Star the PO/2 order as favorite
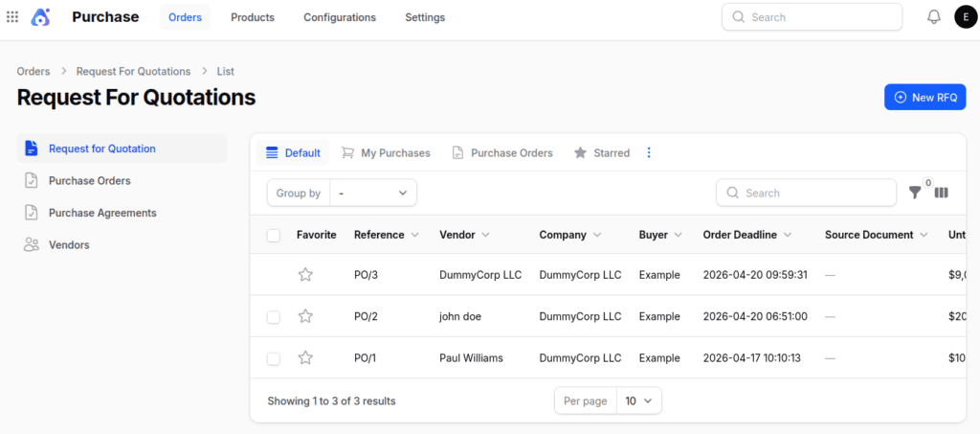Viewport: 980px width, 434px height. coord(305,316)
